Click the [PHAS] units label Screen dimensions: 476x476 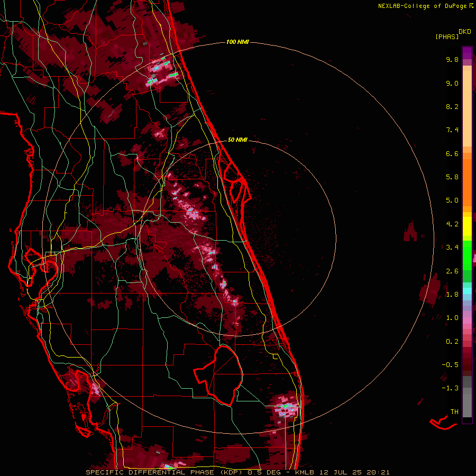[447, 37]
